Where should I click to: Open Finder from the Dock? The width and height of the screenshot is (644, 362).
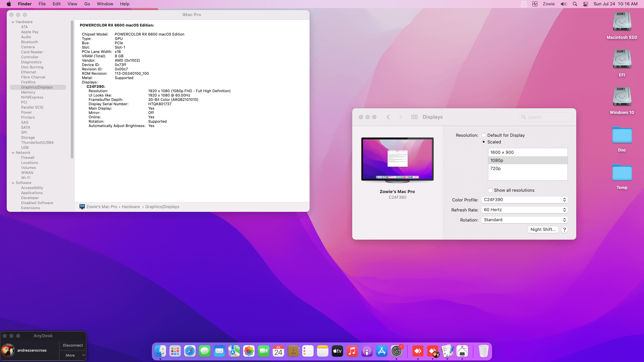tap(160, 351)
